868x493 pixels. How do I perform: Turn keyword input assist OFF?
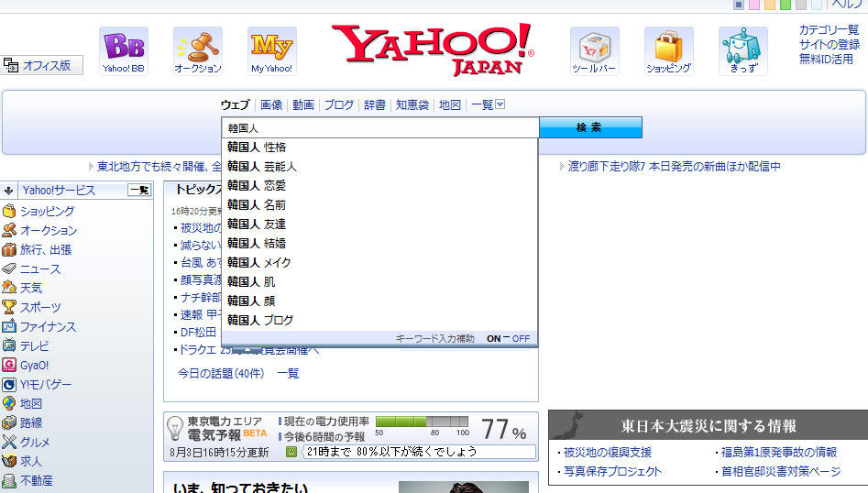point(521,339)
